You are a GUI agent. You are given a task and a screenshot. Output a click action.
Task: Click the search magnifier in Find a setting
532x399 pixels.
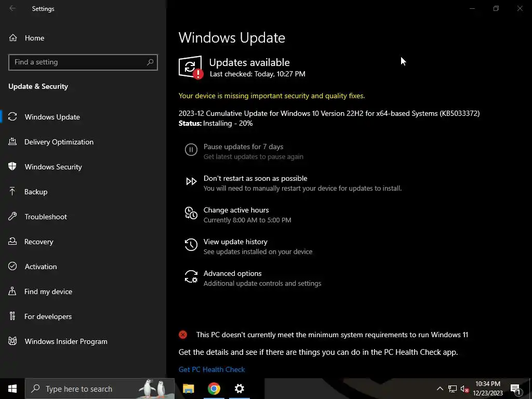(x=150, y=62)
